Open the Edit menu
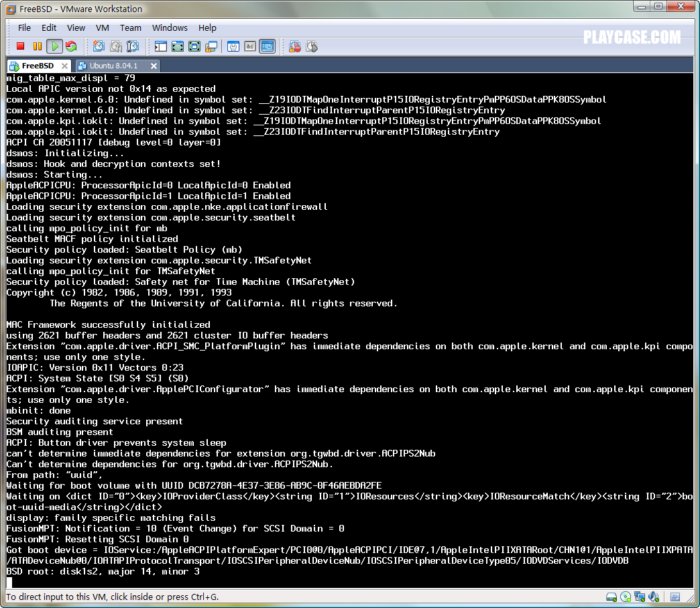The width and height of the screenshot is (700, 608). click(x=49, y=27)
